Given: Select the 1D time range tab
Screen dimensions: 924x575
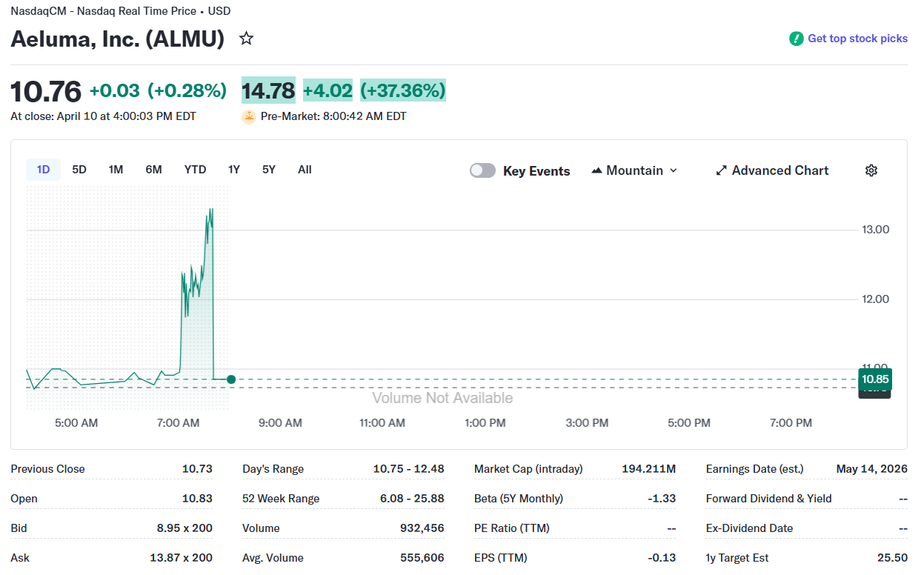Looking at the screenshot, I should (x=43, y=170).
